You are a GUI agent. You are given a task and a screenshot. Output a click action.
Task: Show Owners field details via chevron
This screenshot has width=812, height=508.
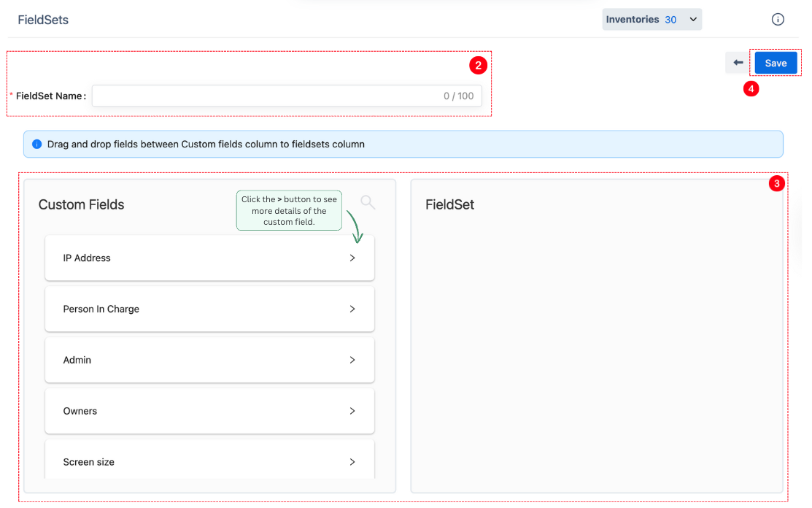[352, 411]
